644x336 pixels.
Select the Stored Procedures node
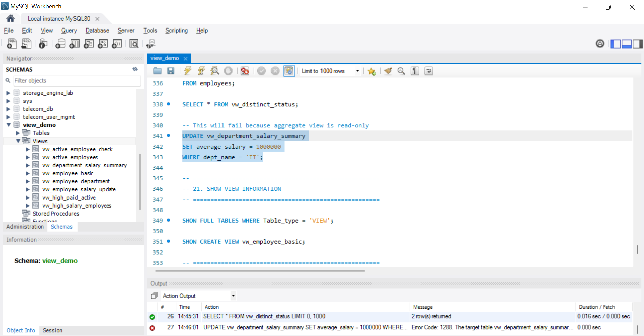(56, 214)
